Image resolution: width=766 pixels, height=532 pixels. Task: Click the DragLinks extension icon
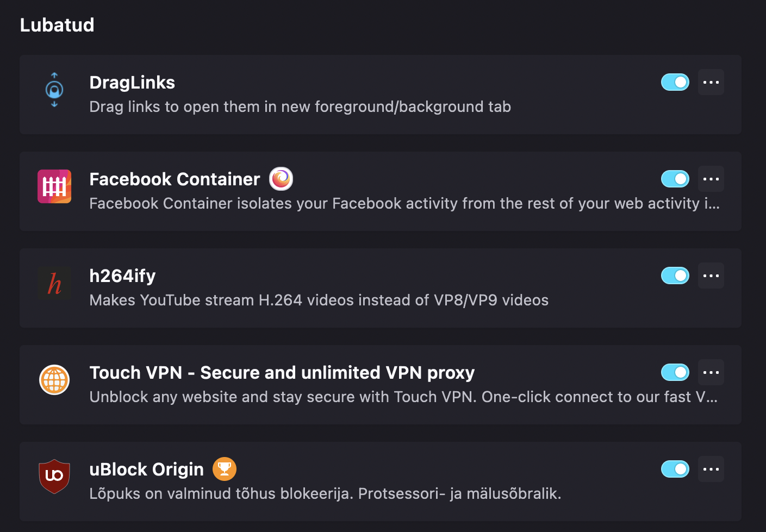54,90
